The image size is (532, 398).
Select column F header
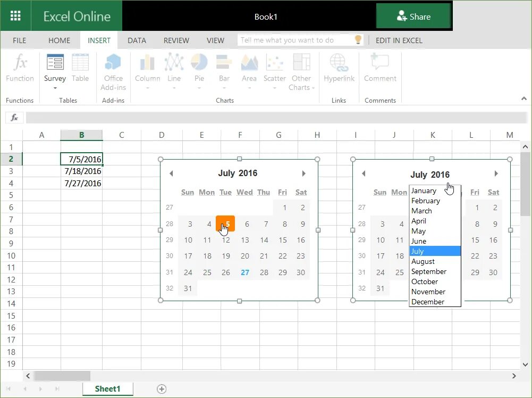tap(240, 135)
